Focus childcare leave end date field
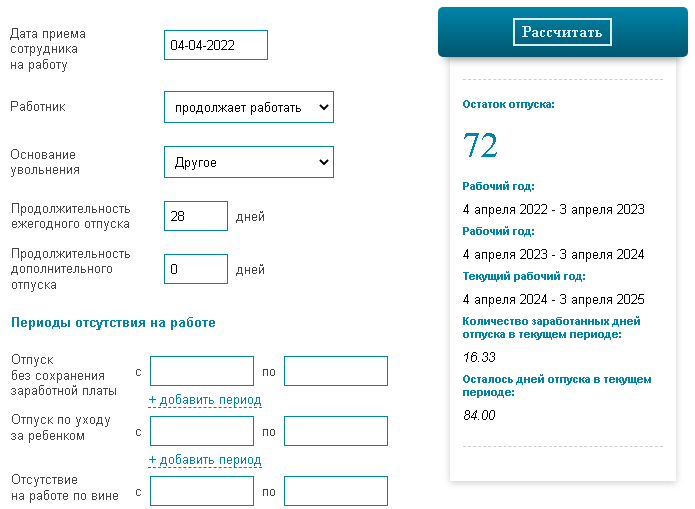 click(x=336, y=431)
